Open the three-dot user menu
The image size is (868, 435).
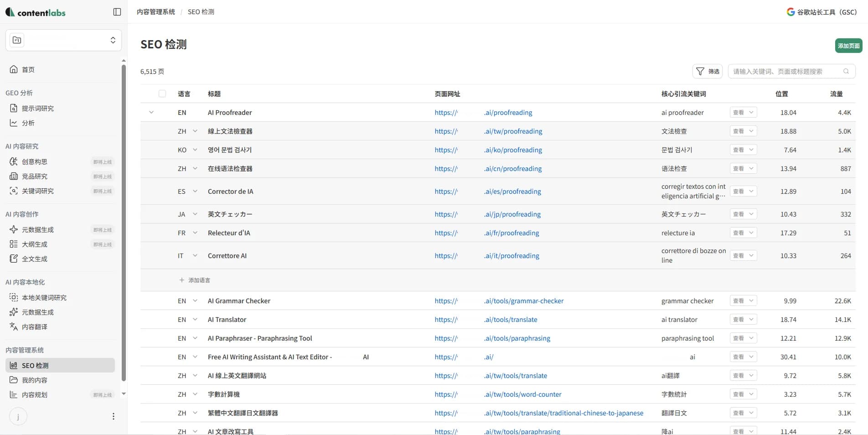[x=114, y=416]
